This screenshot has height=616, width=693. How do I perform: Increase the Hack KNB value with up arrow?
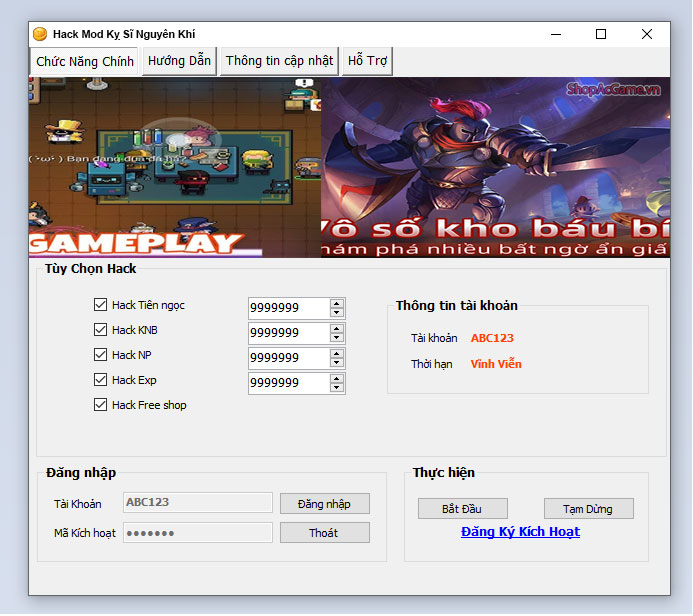[x=337, y=329]
